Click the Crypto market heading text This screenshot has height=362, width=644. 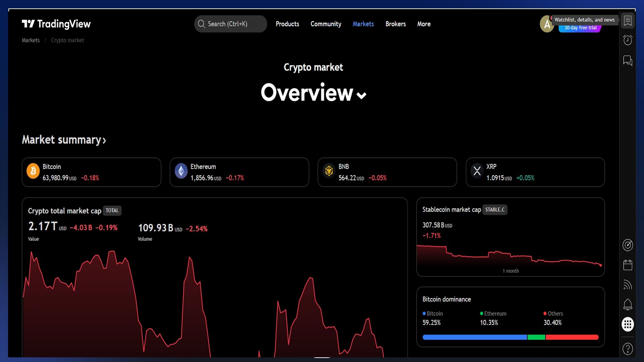[x=313, y=67]
